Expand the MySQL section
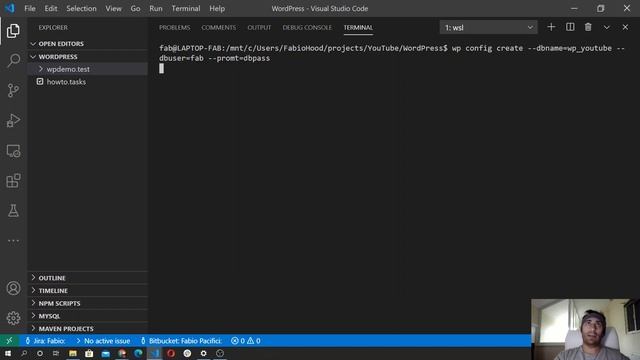 click(x=87, y=316)
